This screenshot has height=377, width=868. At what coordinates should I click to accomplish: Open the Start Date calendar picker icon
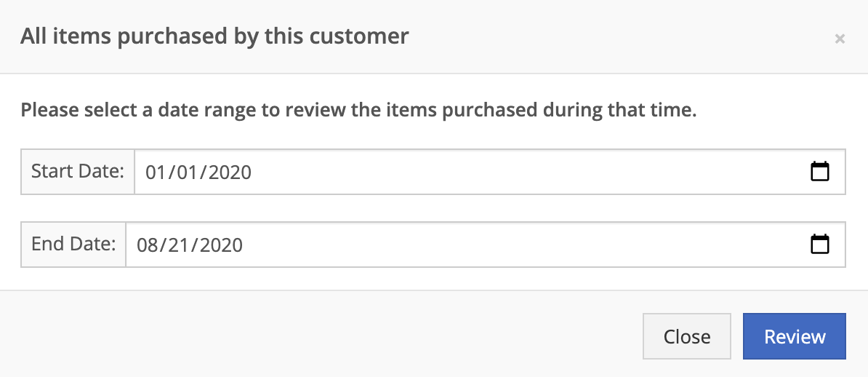click(x=820, y=171)
